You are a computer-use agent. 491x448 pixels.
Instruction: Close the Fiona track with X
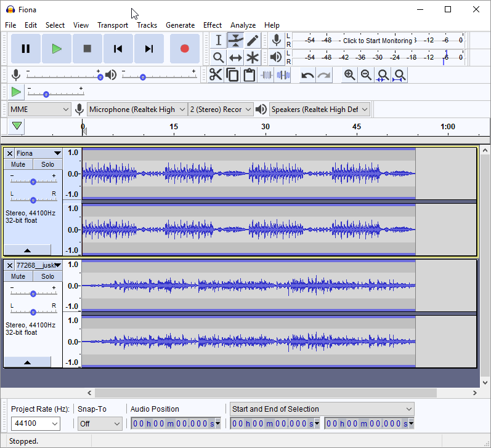tap(10, 153)
